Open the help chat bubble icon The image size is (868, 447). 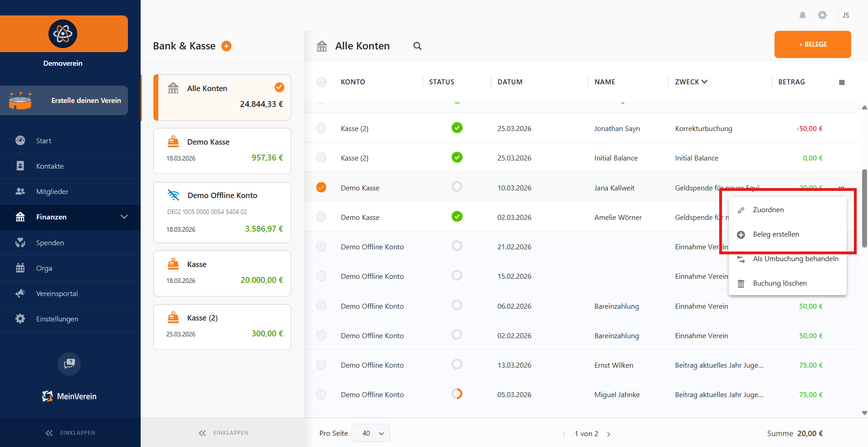click(69, 364)
